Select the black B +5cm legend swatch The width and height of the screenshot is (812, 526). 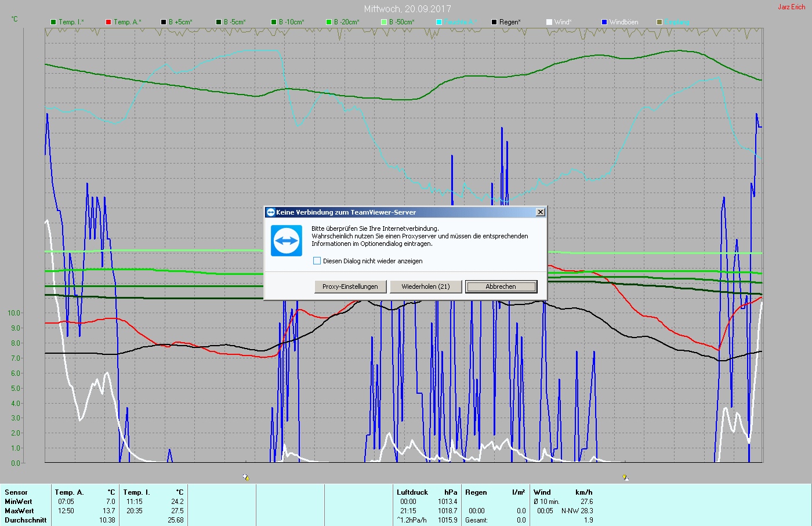coord(164,22)
